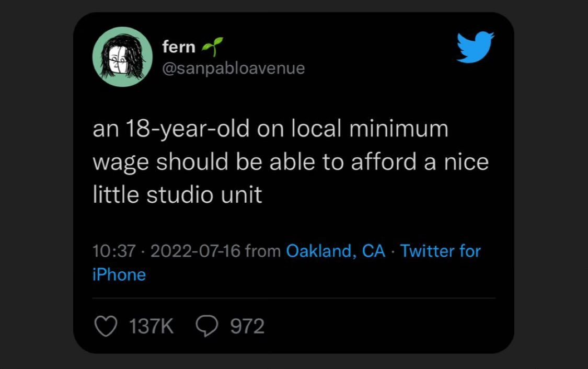Click the divider line above the like count
Image resolution: width=588 pixels, height=369 pixels.
[294, 298]
